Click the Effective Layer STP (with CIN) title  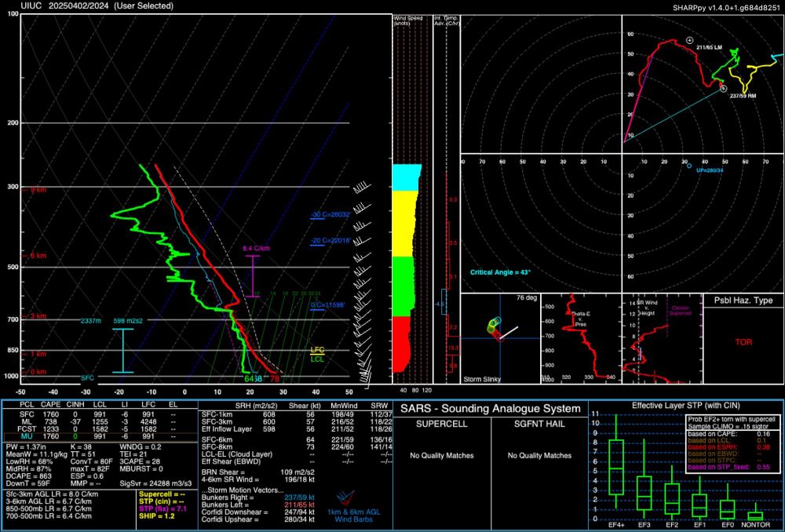[x=685, y=406]
